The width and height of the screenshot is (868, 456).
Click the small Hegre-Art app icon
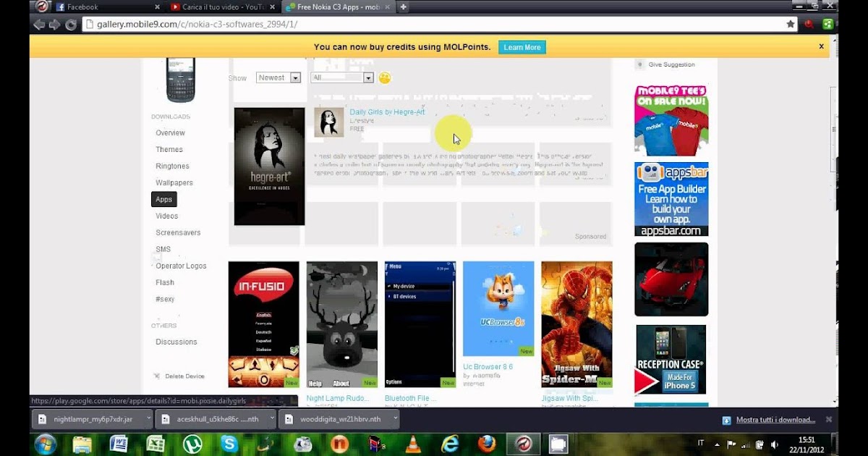click(x=329, y=122)
